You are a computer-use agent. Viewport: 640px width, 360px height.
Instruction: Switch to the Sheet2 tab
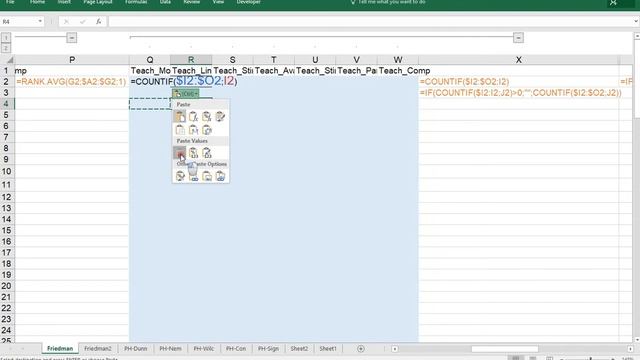pos(299,349)
